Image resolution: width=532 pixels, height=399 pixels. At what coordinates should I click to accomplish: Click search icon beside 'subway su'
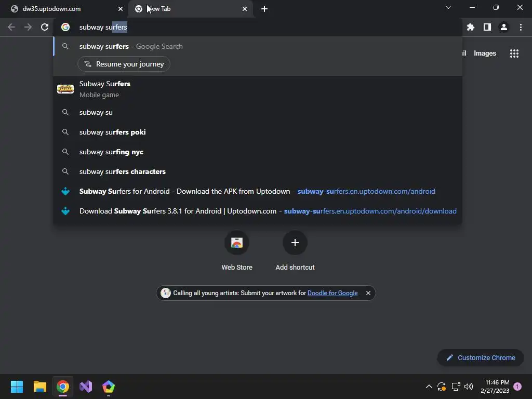coord(65,112)
